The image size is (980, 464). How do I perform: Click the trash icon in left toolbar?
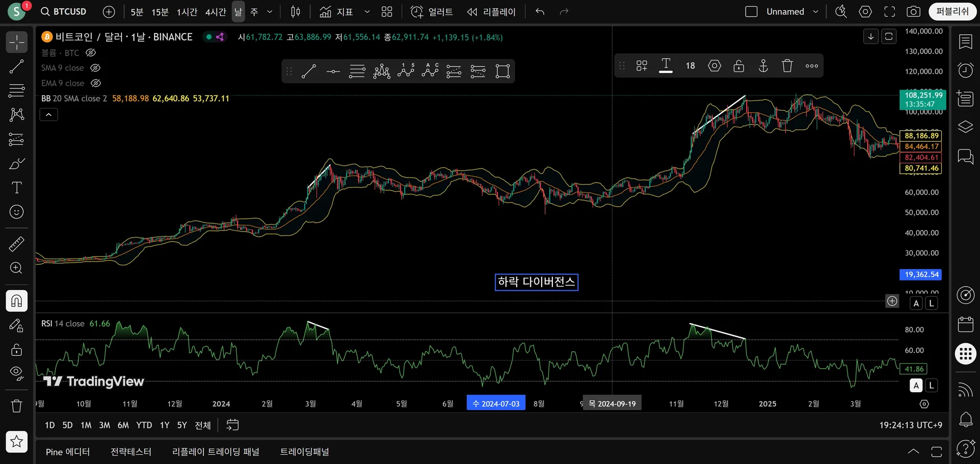tap(16, 406)
